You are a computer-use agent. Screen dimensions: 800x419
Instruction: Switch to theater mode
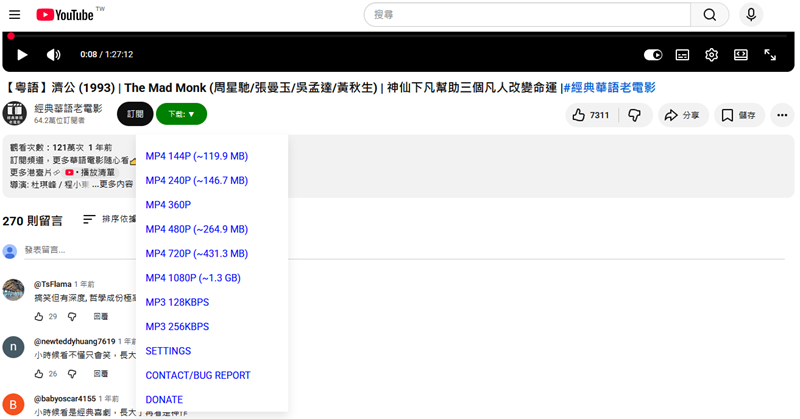point(741,55)
